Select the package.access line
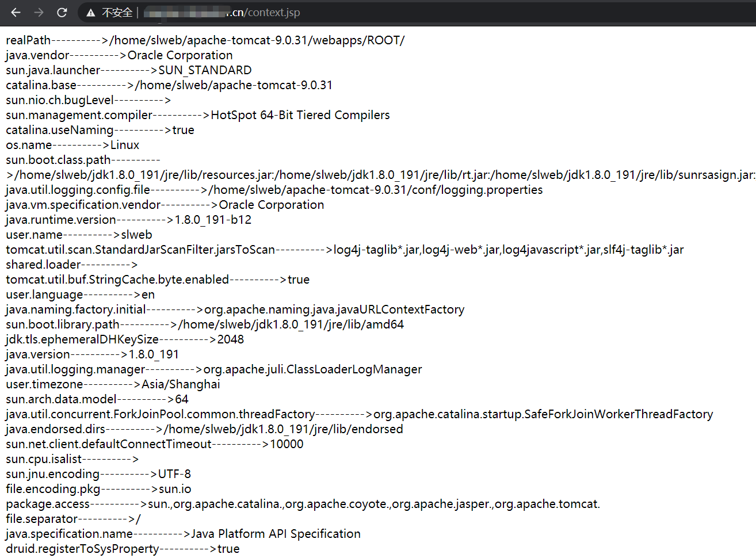756x558 pixels. coord(303,504)
